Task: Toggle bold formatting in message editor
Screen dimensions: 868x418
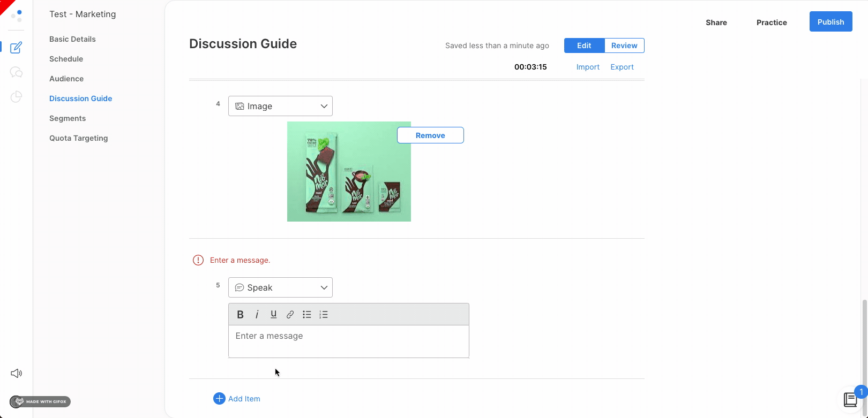Action: click(240, 314)
